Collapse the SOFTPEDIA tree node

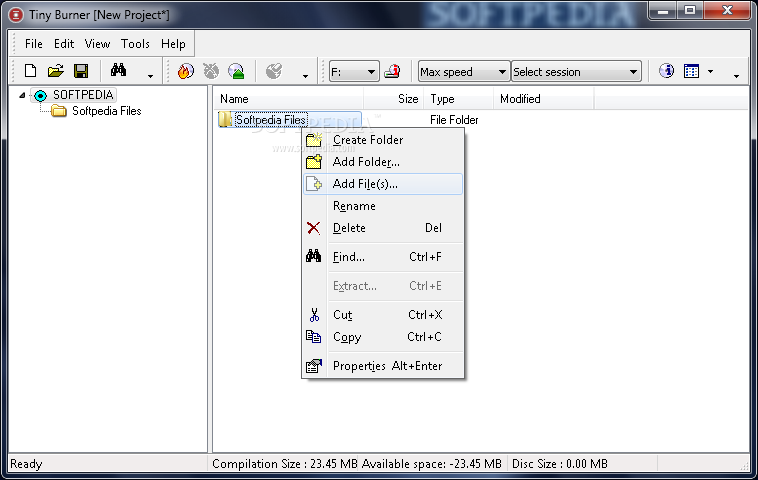[x=22, y=95]
